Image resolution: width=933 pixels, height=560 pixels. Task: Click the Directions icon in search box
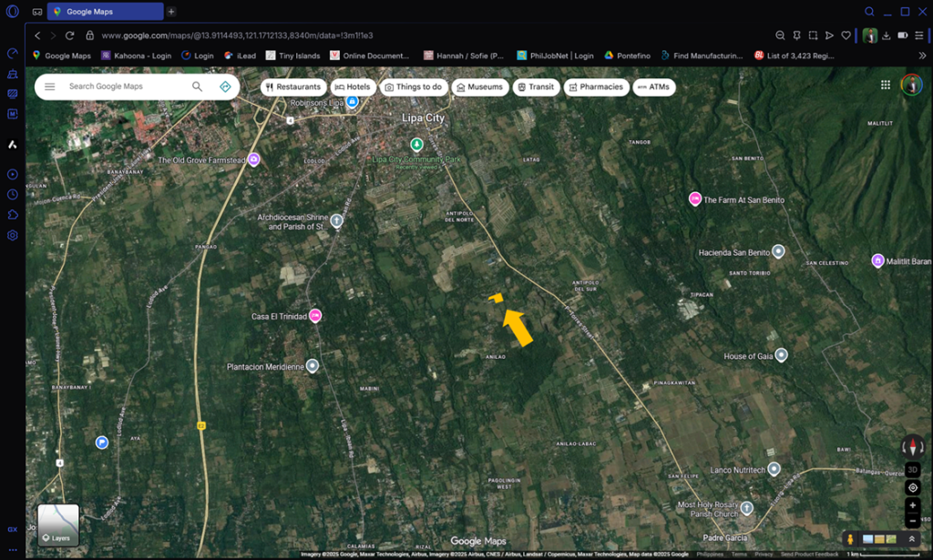[x=225, y=87]
